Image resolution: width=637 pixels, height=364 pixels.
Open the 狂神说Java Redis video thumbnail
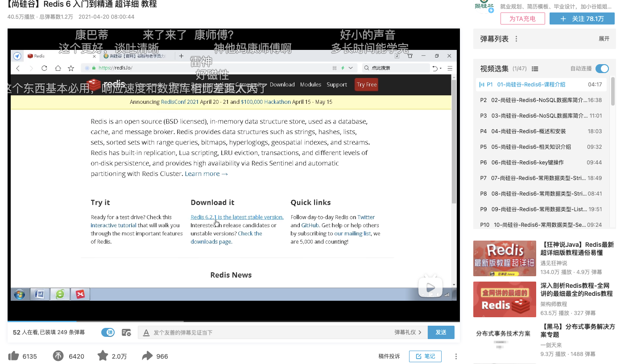pos(505,258)
